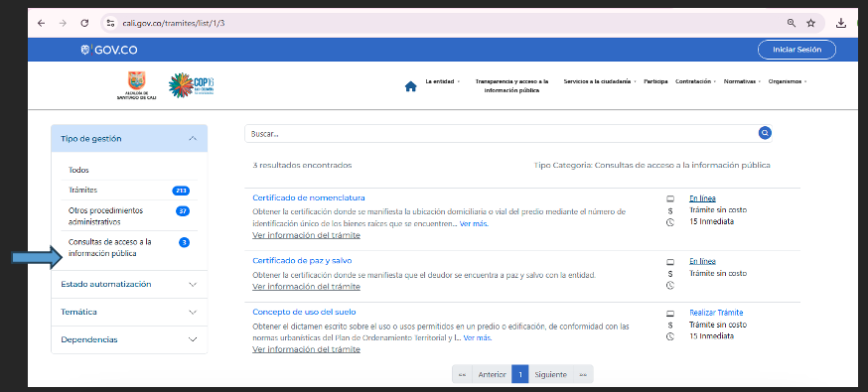Click the monitor icon for Certificado de nomenclatura
Screen dimensions: 868x392
click(x=670, y=198)
